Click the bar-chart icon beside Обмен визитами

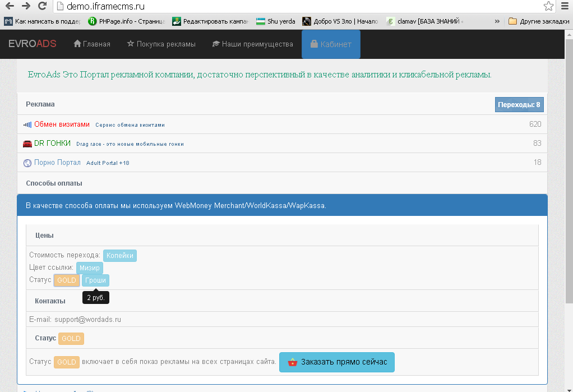[x=27, y=124]
